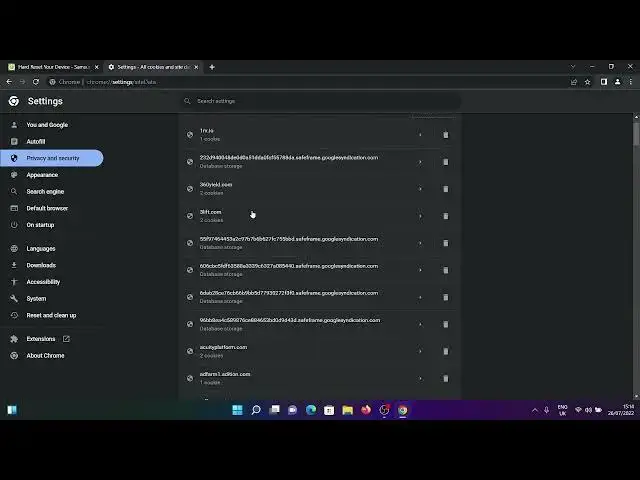Image resolution: width=640 pixels, height=480 pixels.
Task: Click the 3lift.com site name
Action: tap(210, 212)
